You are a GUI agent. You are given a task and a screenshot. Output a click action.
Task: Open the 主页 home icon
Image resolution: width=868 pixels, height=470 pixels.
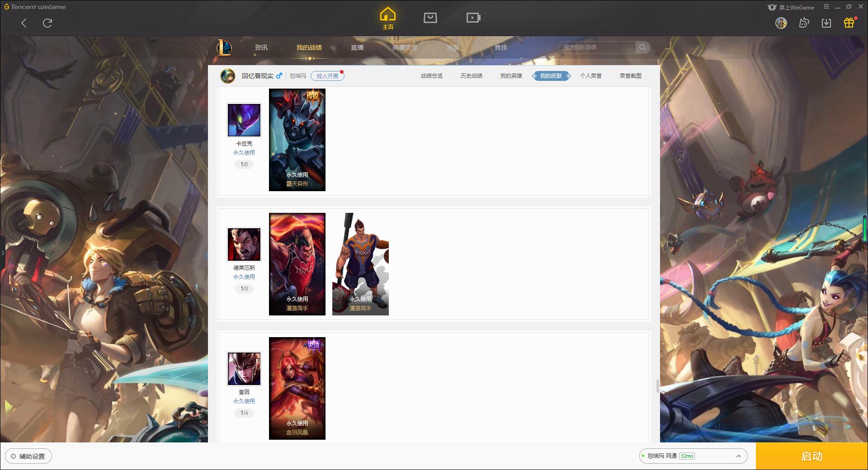[x=388, y=19]
